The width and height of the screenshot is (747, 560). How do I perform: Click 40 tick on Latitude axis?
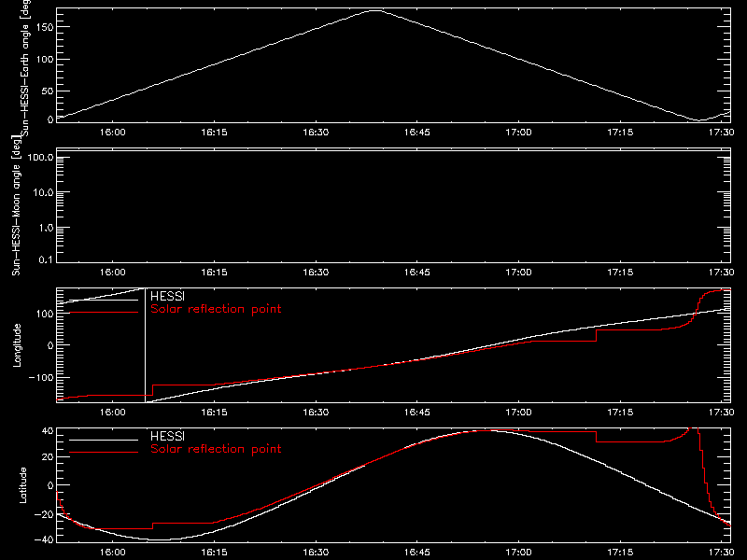[48, 431]
